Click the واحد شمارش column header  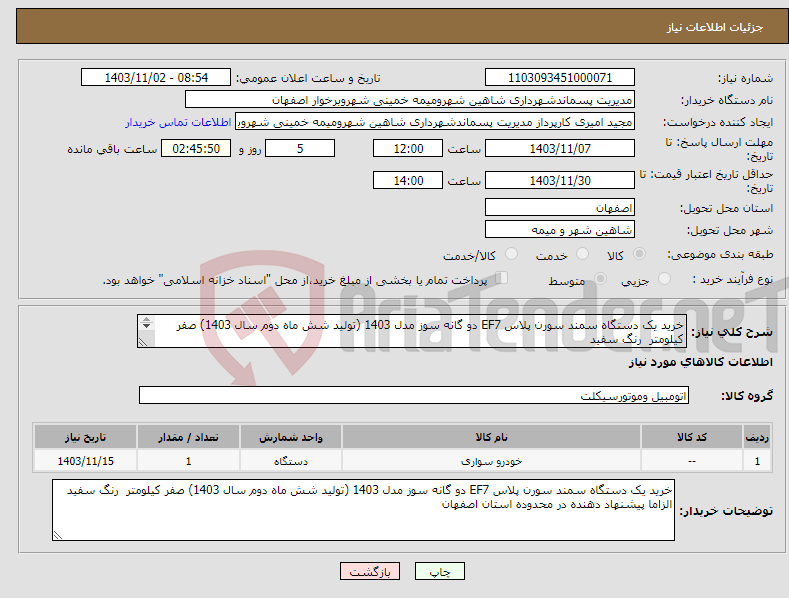click(291, 437)
